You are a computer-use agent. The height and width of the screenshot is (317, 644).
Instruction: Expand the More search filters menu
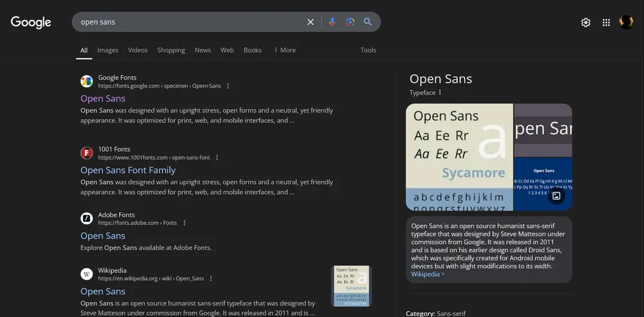tap(285, 50)
